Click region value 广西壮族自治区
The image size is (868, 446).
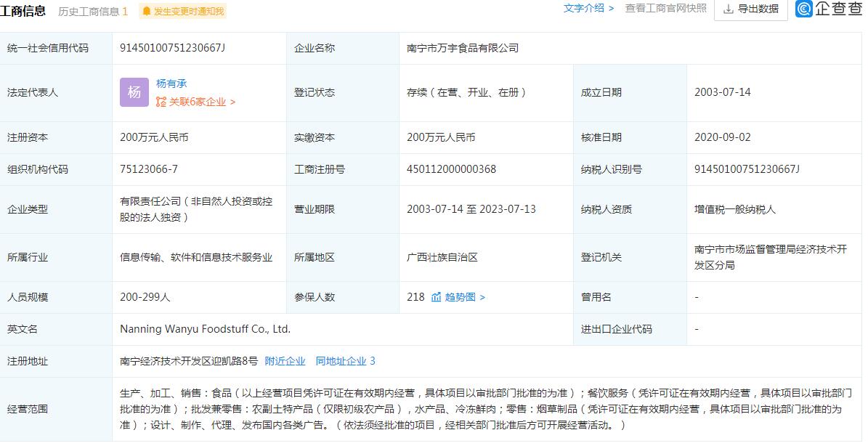(x=442, y=257)
